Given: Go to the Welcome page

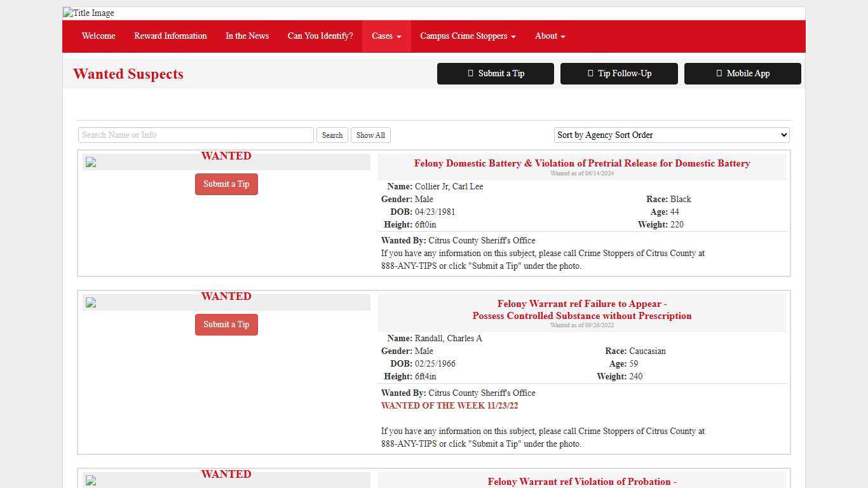Looking at the screenshot, I should [x=98, y=36].
